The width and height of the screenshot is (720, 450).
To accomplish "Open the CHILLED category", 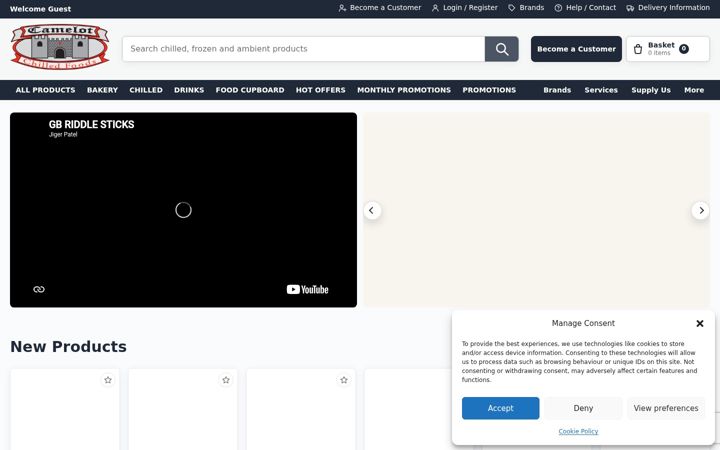I will 146,90.
